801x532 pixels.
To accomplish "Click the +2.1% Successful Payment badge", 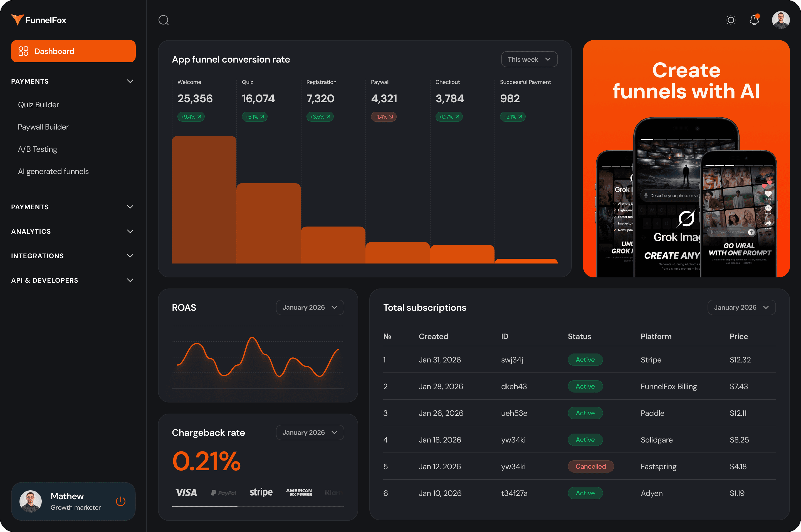I will [513, 117].
